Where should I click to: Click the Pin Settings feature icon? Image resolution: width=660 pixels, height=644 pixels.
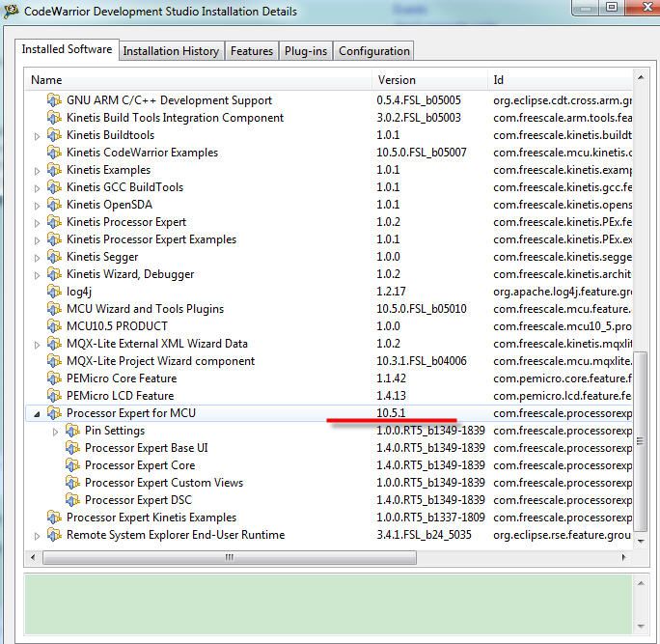[72, 431]
